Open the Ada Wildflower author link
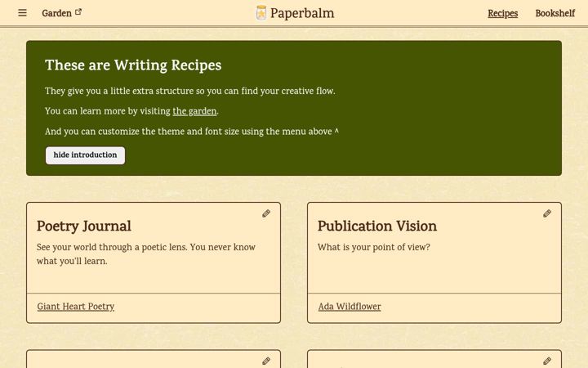The image size is (588, 368). [x=350, y=307]
